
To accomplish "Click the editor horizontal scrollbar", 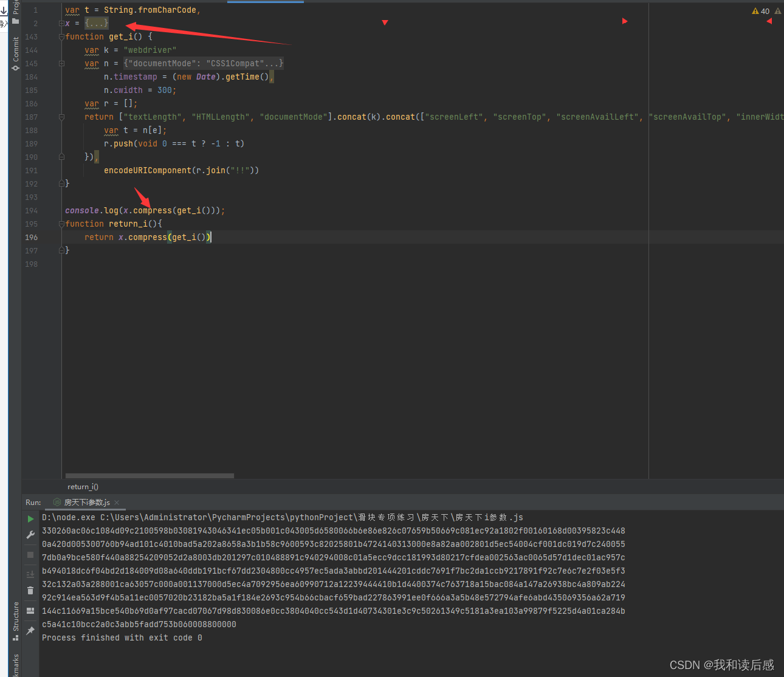I will pyautogui.click(x=150, y=476).
